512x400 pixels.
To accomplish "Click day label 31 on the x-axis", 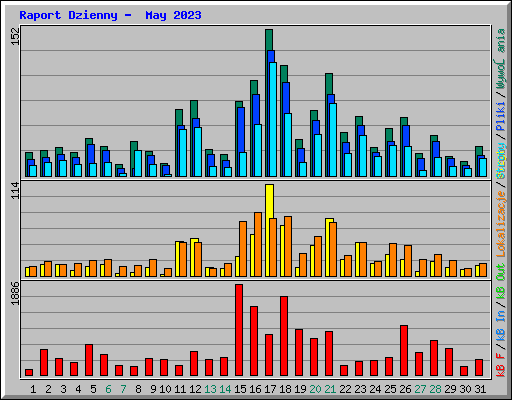I will click(x=480, y=389).
